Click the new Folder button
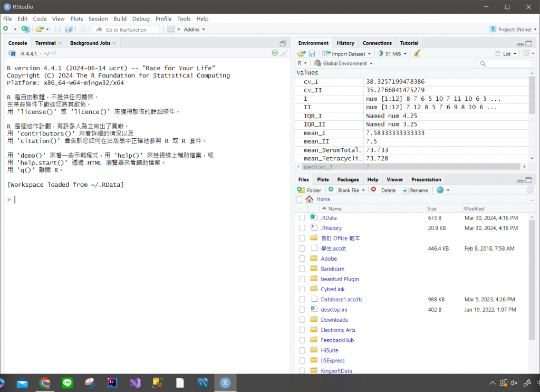The height and width of the screenshot is (392, 540). (x=309, y=190)
